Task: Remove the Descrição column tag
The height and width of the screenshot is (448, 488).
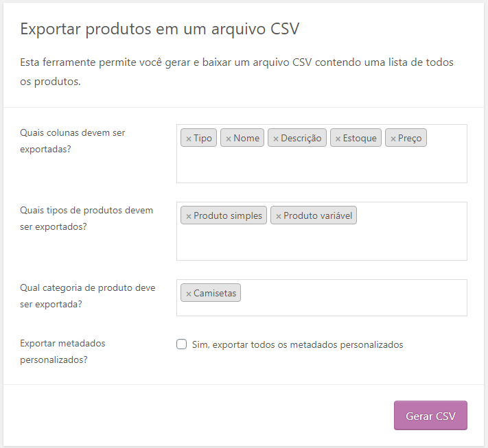Action: (276, 139)
